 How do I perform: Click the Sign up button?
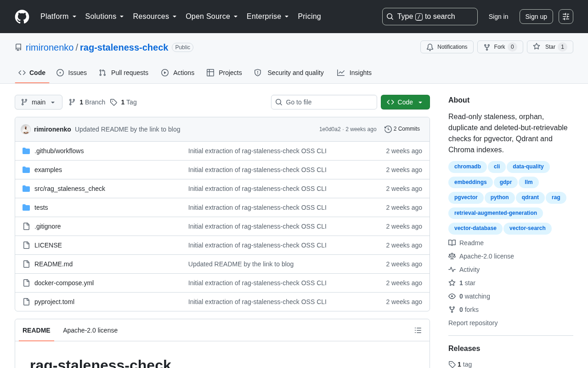[x=536, y=17]
